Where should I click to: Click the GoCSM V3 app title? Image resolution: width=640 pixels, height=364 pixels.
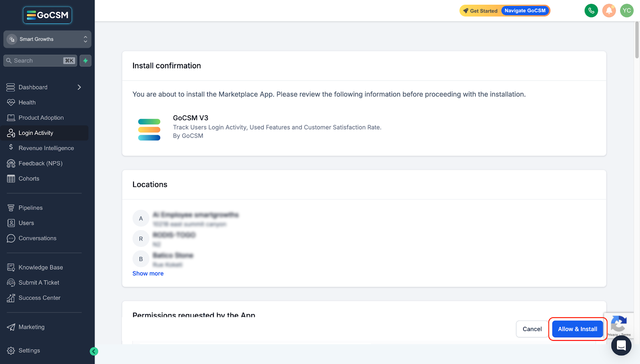pos(190,118)
